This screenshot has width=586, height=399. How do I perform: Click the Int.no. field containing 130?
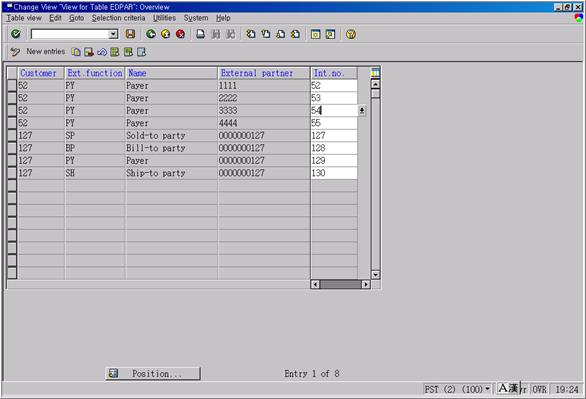[334, 173]
